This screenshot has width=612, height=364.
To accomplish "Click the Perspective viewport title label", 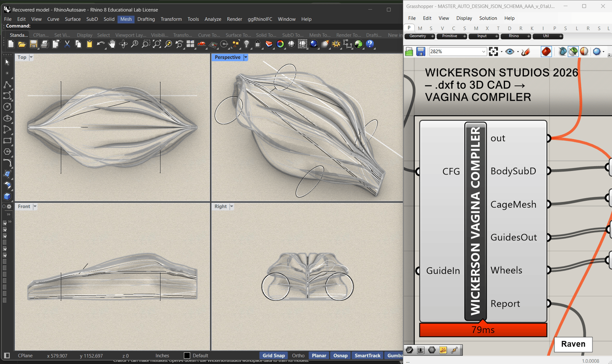I will [227, 58].
